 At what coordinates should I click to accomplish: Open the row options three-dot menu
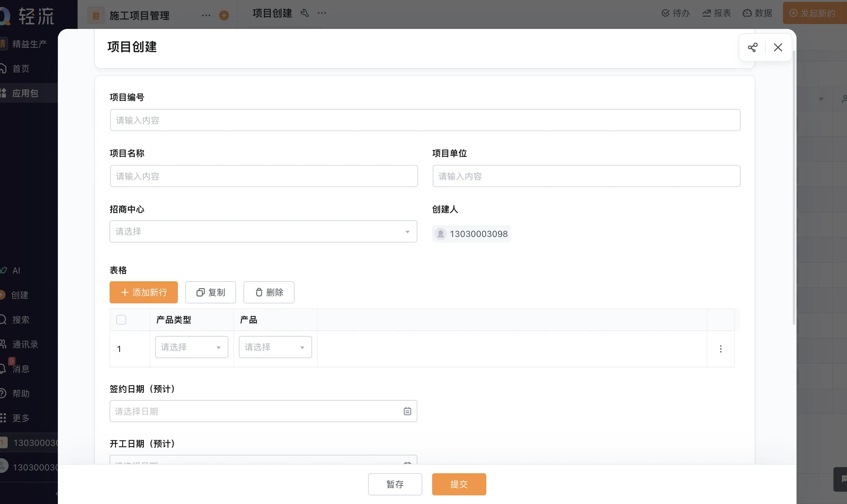coord(720,349)
